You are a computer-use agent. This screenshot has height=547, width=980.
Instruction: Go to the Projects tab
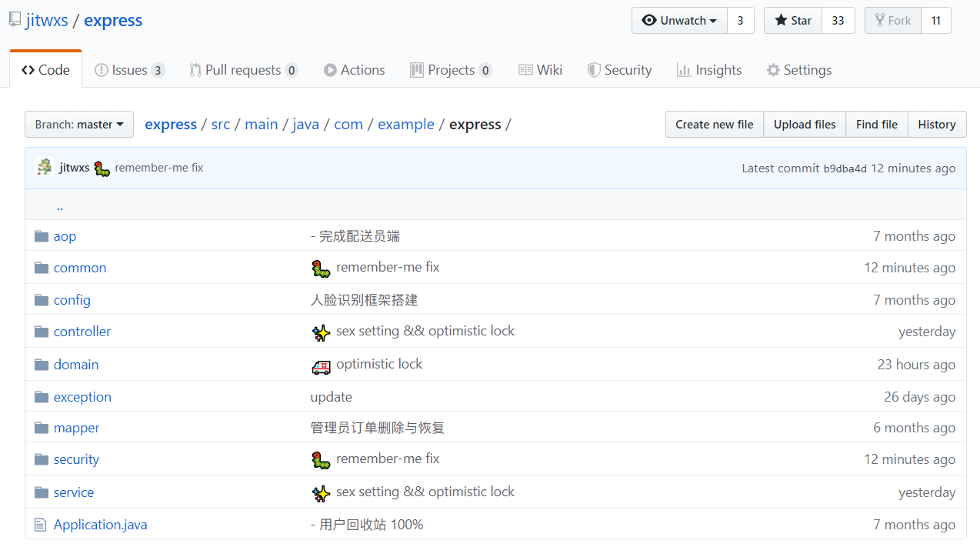451,70
